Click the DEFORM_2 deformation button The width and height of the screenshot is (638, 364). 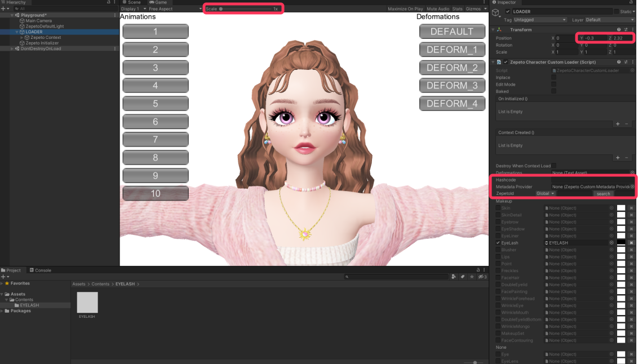[x=452, y=68]
